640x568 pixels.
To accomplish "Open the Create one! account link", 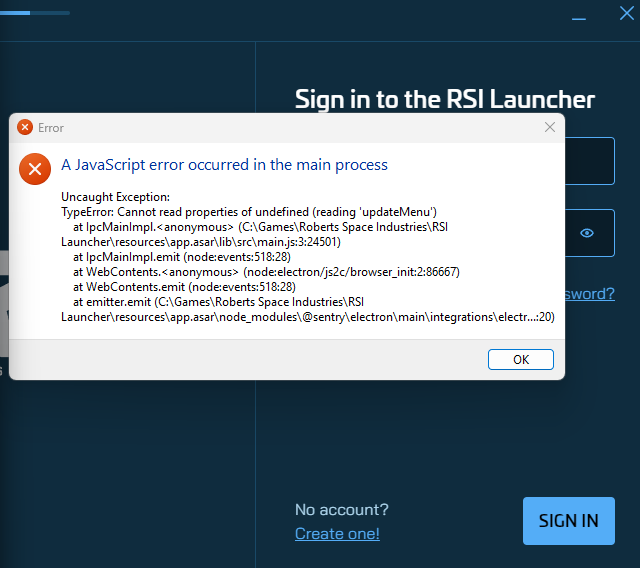I will tap(337, 533).
